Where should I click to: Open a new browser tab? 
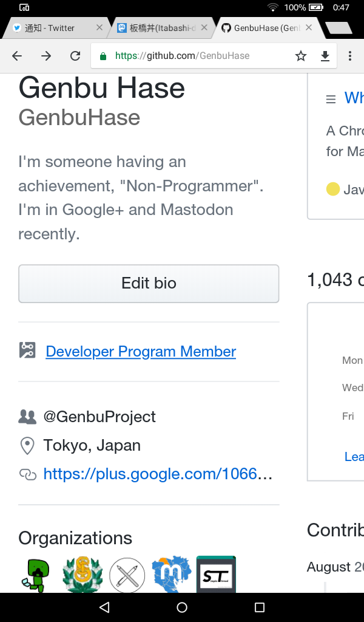338,28
